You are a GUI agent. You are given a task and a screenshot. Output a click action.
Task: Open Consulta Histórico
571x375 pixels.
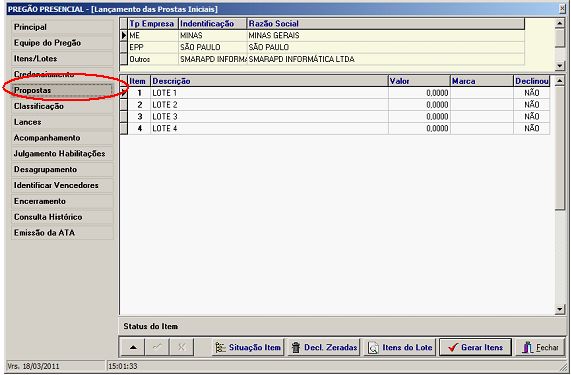pyautogui.click(x=62, y=217)
